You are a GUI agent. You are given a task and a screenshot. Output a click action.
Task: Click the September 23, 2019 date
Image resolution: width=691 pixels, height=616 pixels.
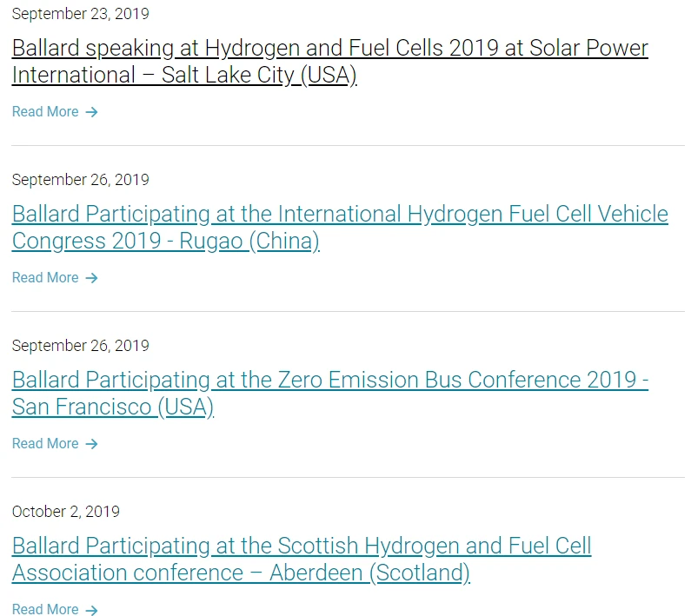80,14
